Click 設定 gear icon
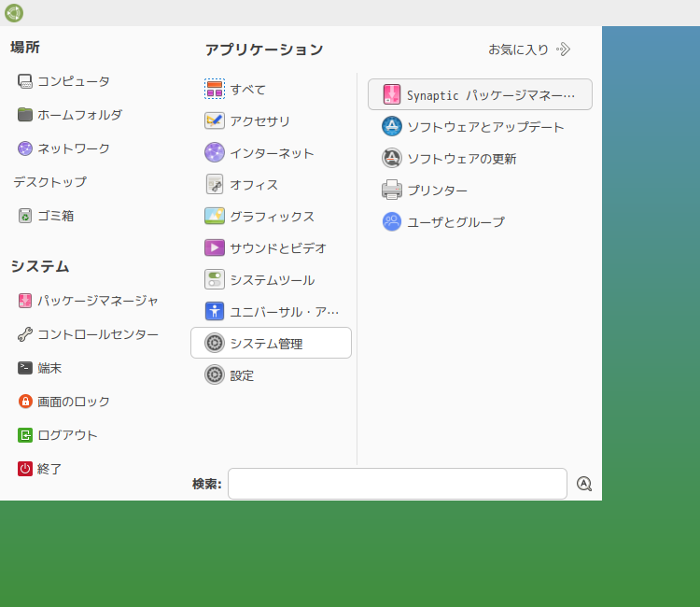Screen dimensions: 700x607 click(x=215, y=374)
